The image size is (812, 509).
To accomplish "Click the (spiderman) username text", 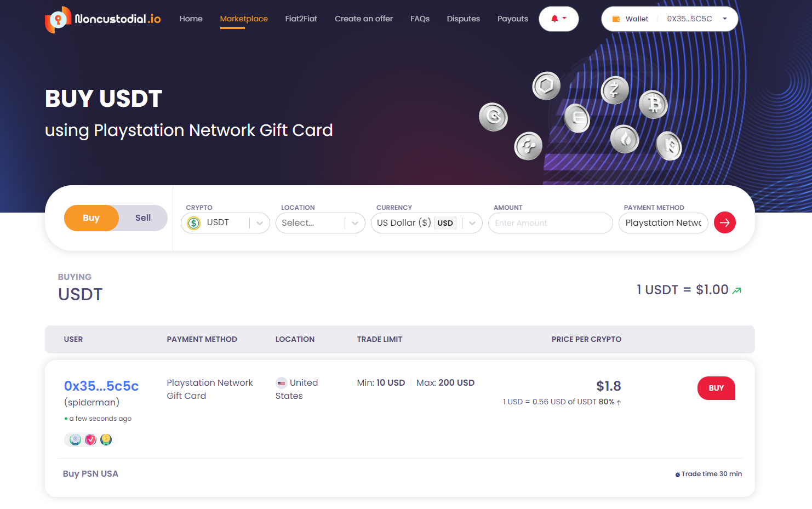I will [92, 402].
